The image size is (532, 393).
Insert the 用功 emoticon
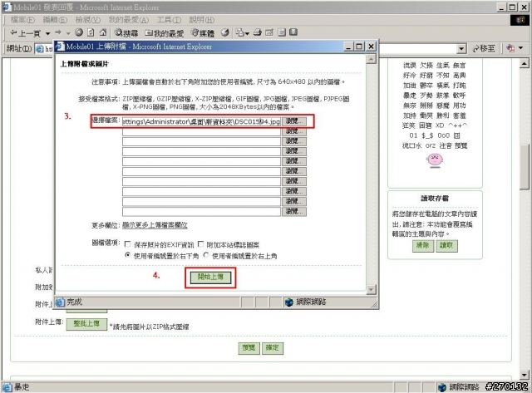[x=460, y=106]
